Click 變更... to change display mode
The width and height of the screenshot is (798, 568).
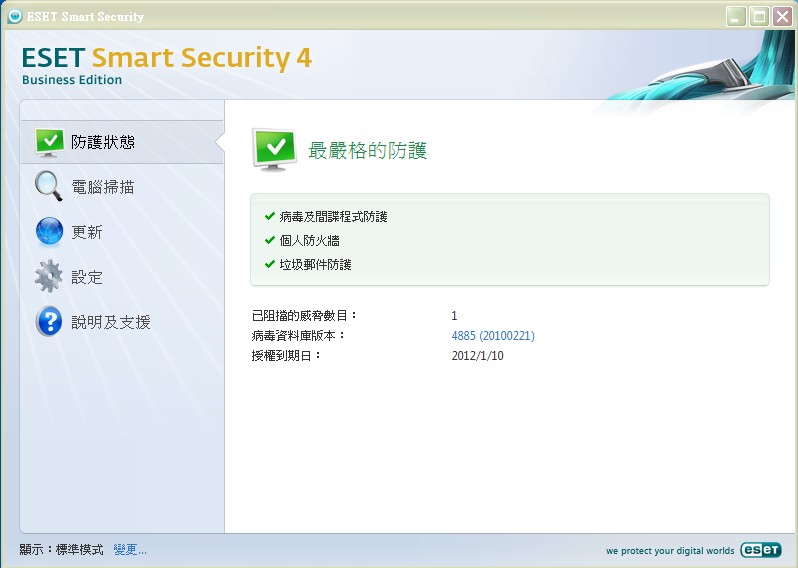[x=130, y=550]
